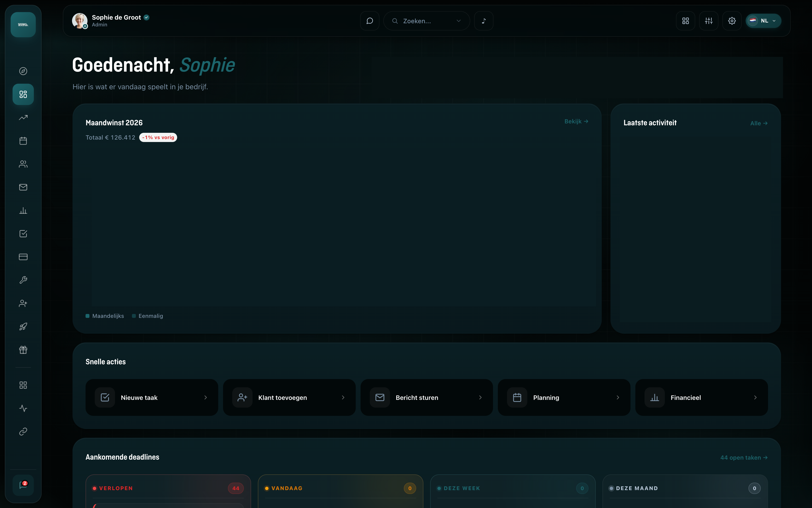Open the grid layout button in top bar

[686, 21]
